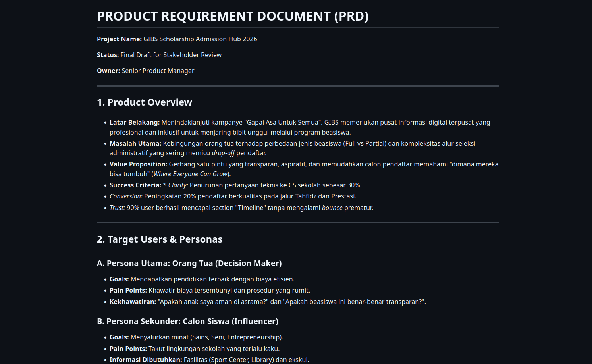Viewport: 592px width, 364px height.
Task: Click the italic word 'bounce'
Action: [x=332, y=208]
